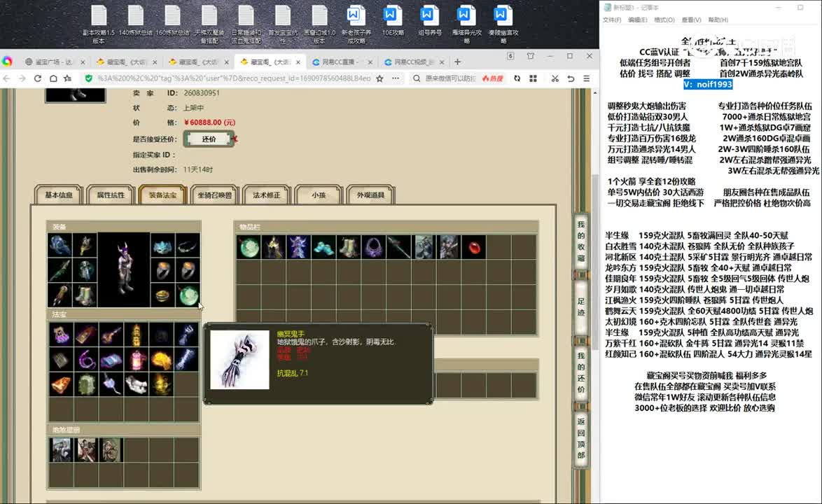Open the 140炼狱总结 desktop file
Viewport: 822px width, 504px height.
pos(135,21)
